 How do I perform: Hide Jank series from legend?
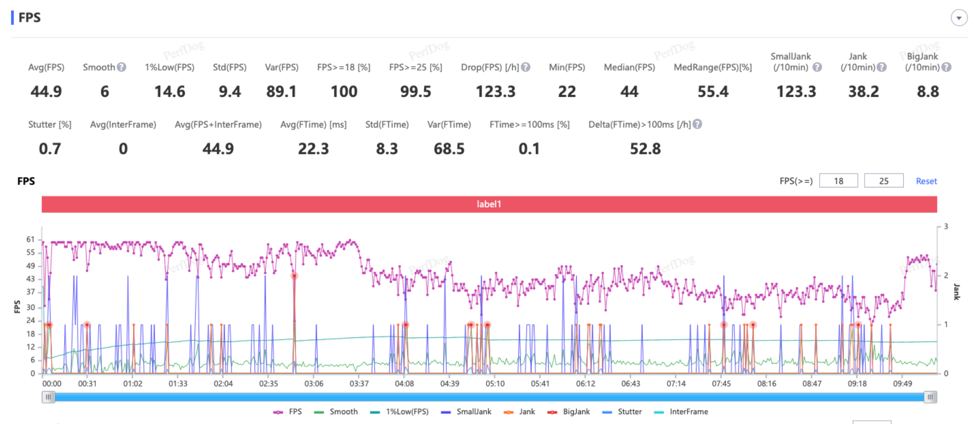tap(519, 412)
